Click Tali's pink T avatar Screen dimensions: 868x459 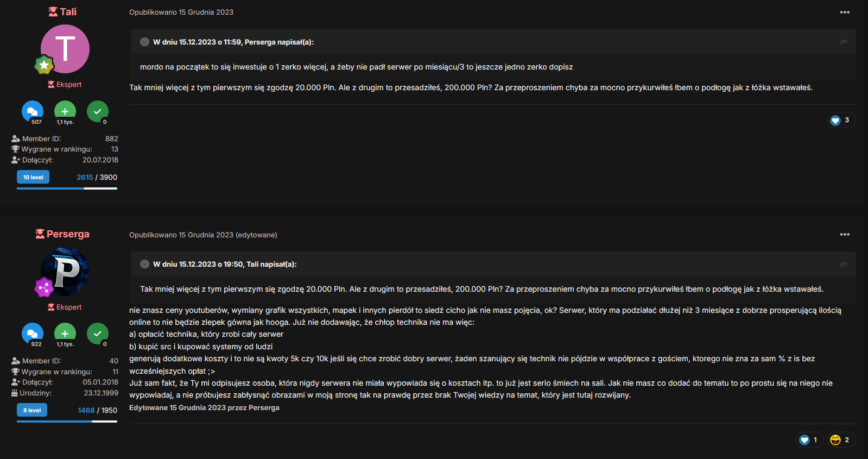65,49
